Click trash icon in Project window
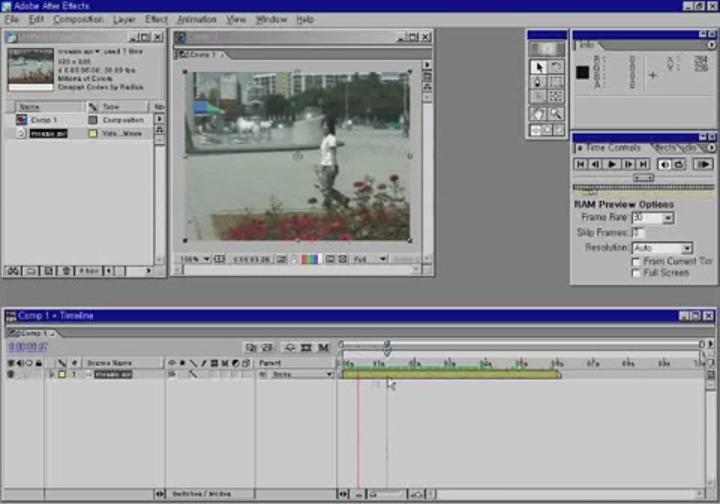The width and height of the screenshot is (720, 504). tap(66, 271)
